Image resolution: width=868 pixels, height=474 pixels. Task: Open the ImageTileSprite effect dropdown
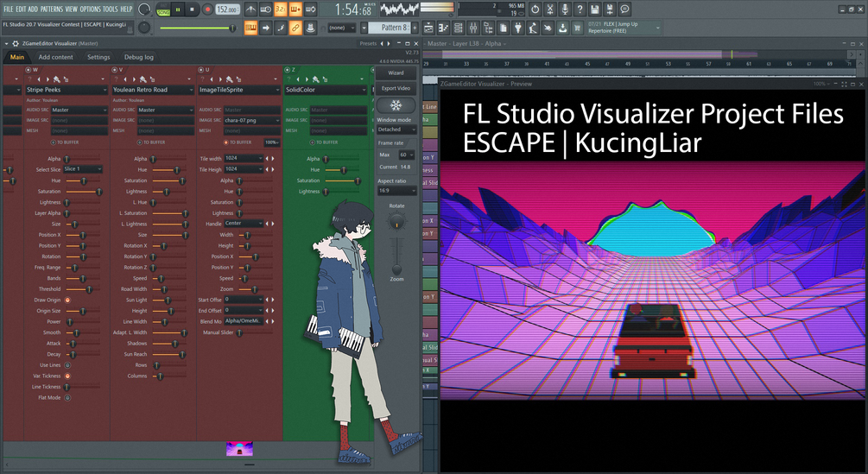pos(239,90)
